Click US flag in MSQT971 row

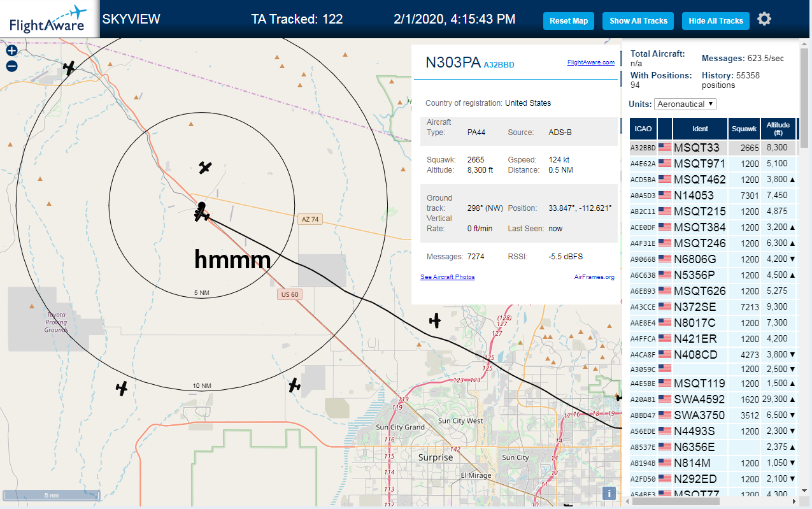point(665,164)
